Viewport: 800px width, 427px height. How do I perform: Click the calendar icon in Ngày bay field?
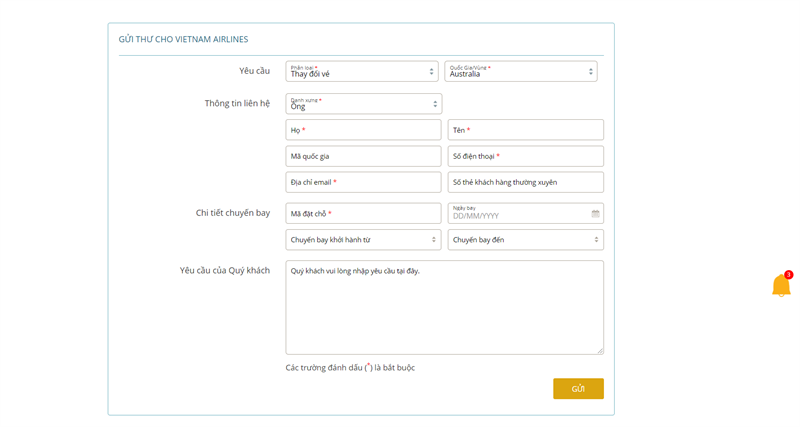pos(595,214)
